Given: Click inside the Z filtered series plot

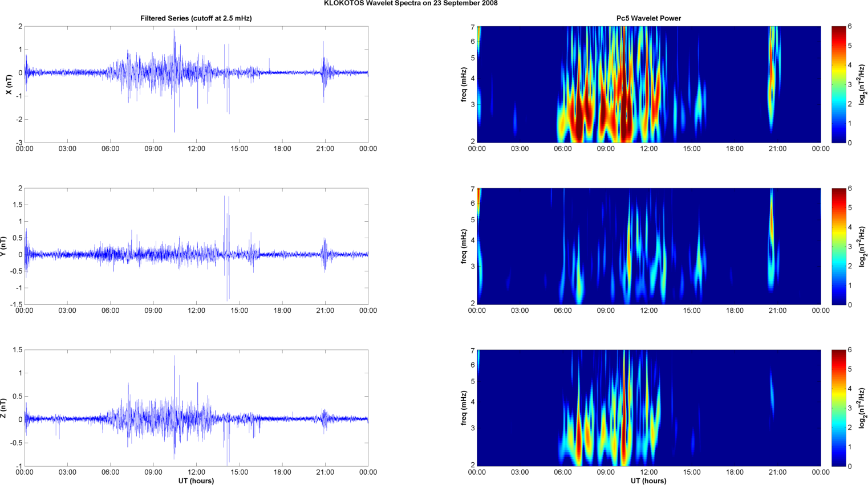Looking at the screenshot, I should [196, 408].
